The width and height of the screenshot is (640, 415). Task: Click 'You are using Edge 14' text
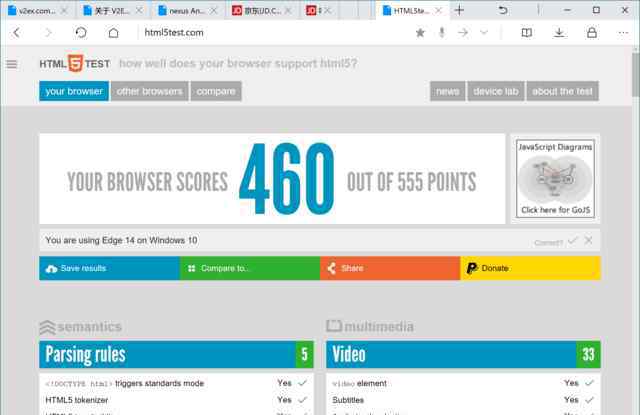tap(121, 240)
